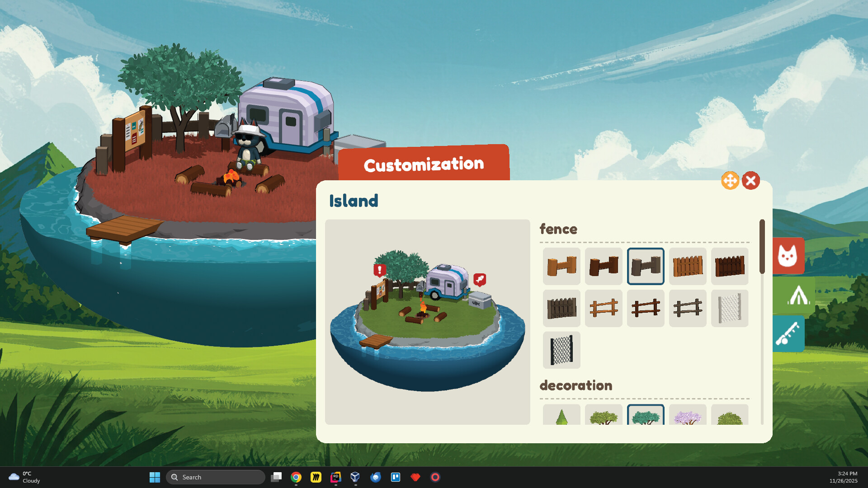Image resolution: width=868 pixels, height=488 pixels.
Task: Open Trello from the taskbar
Action: click(395, 477)
